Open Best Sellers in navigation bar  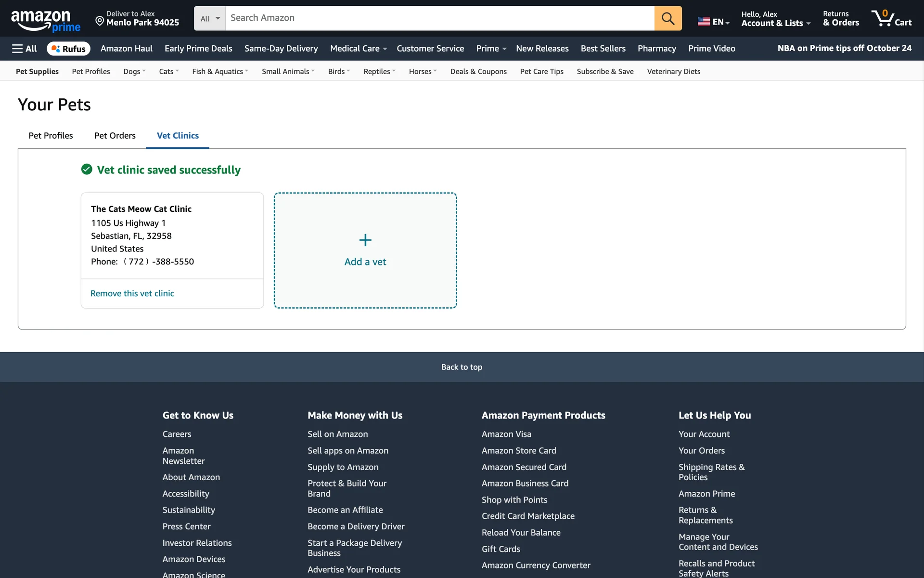click(603, 49)
